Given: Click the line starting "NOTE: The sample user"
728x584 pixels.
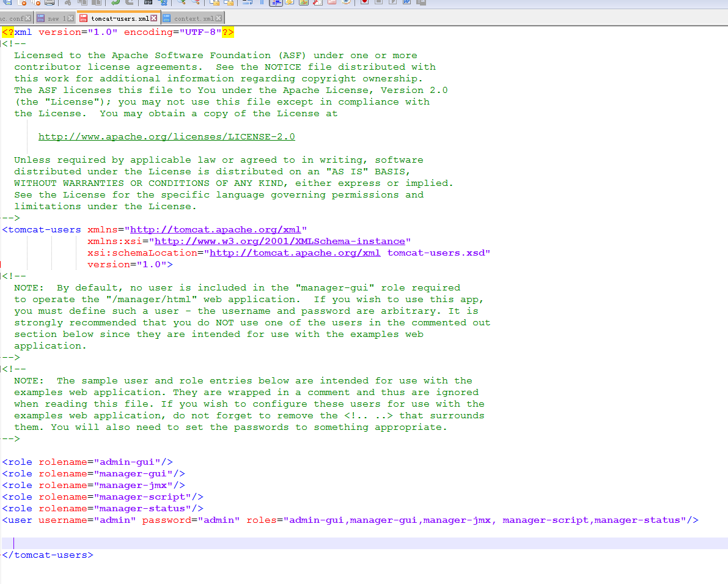Looking at the screenshot, I should pyautogui.click(x=243, y=380).
